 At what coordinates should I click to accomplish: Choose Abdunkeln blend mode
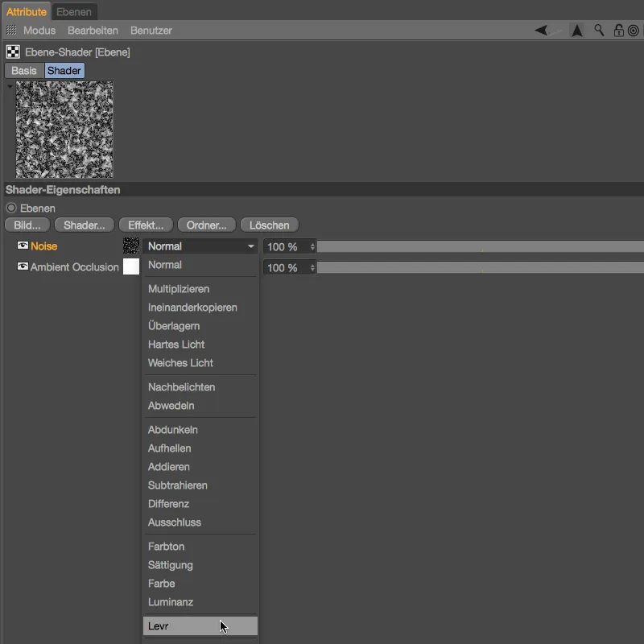tap(200, 430)
